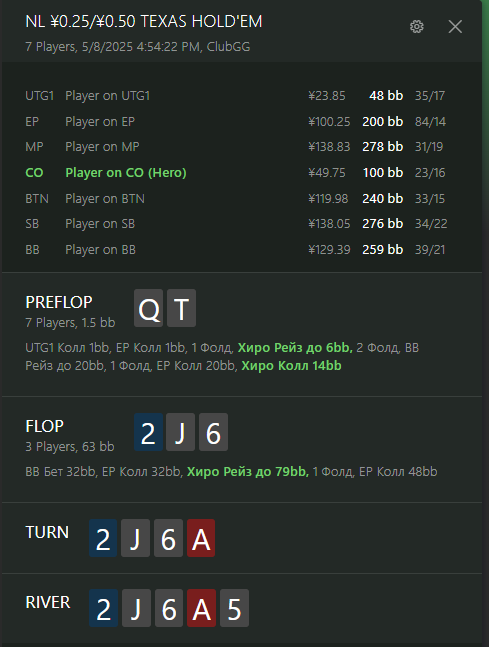
Task: Open the settings gear icon
Action: [x=416, y=26]
